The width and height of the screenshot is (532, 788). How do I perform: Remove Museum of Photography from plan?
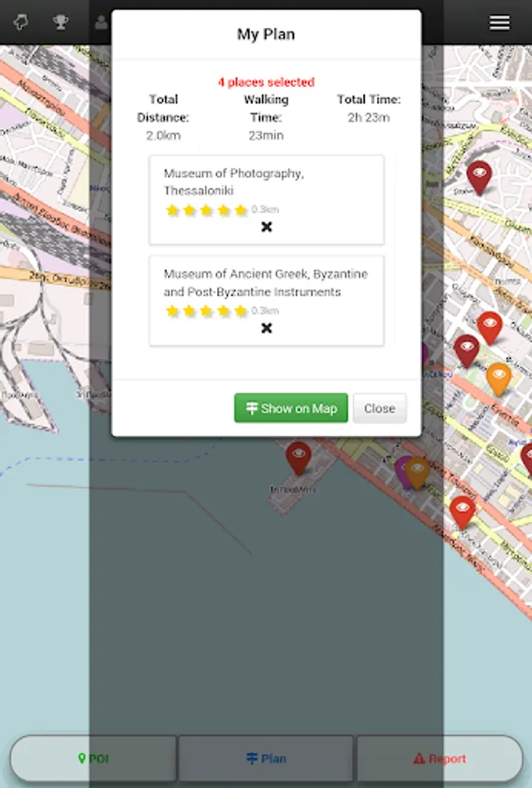(267, 227)
